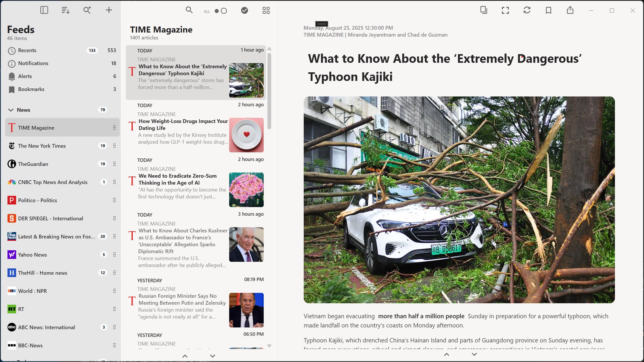
Task: Add a new feed with plus icon
Action: click(109, 10)
